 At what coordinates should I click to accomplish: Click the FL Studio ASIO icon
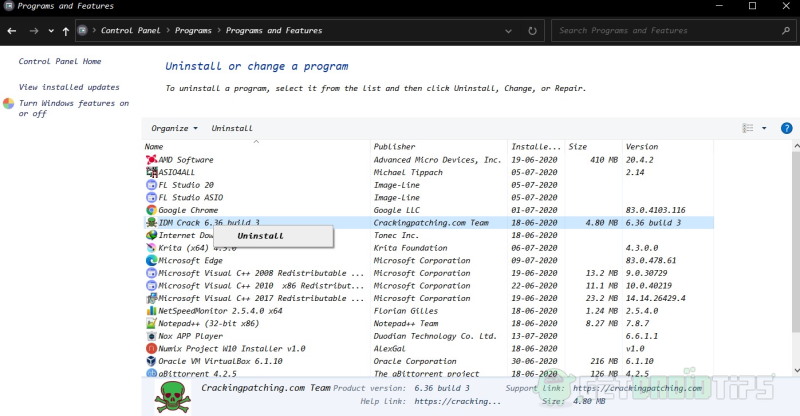[151, 197]
